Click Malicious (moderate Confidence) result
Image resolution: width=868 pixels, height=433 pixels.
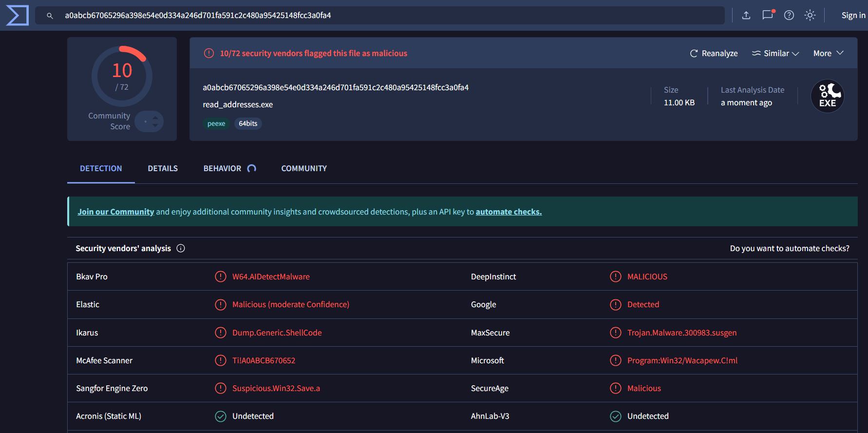click(x=291, y=304)
